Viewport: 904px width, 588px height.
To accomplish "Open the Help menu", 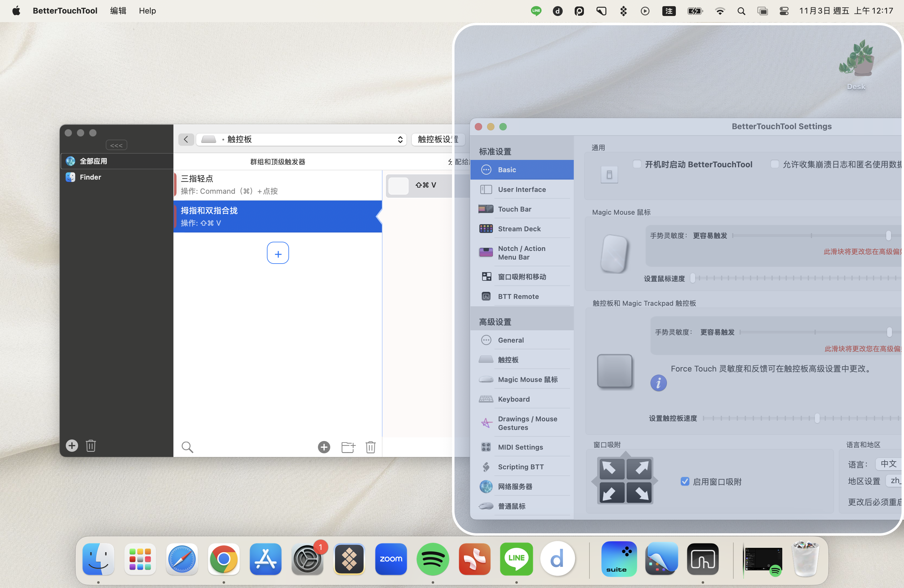I will (147, 11).
